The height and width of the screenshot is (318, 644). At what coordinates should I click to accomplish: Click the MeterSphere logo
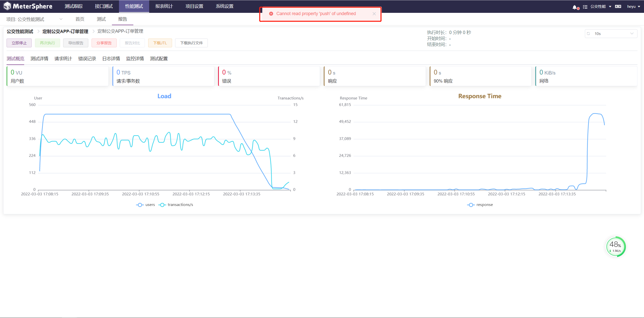[x=28, y=6]
